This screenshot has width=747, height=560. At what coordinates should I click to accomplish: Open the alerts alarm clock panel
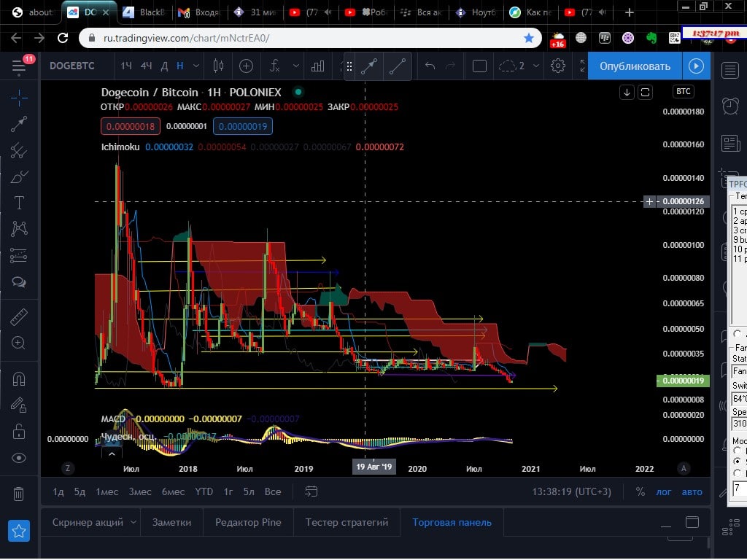tap(729, 106)
